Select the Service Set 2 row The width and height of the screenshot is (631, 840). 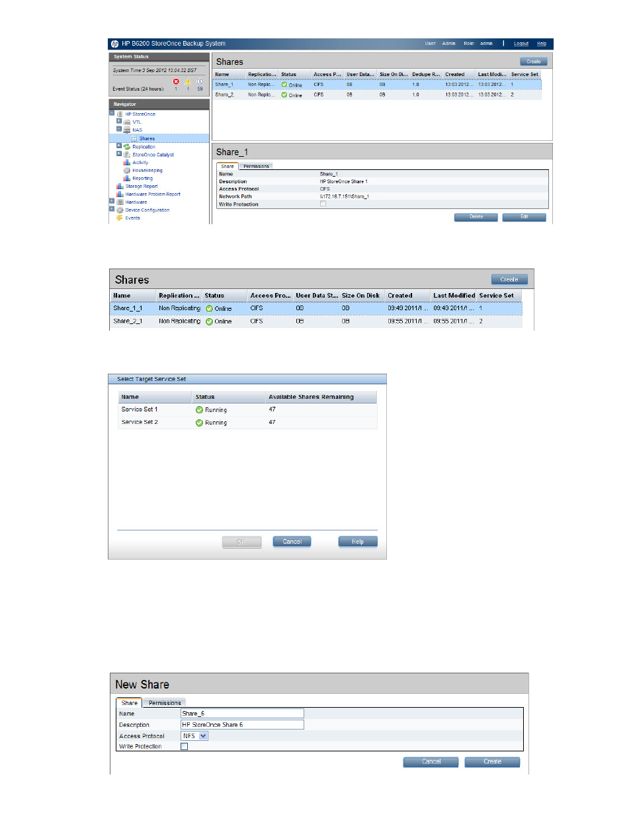coord(247,423)
